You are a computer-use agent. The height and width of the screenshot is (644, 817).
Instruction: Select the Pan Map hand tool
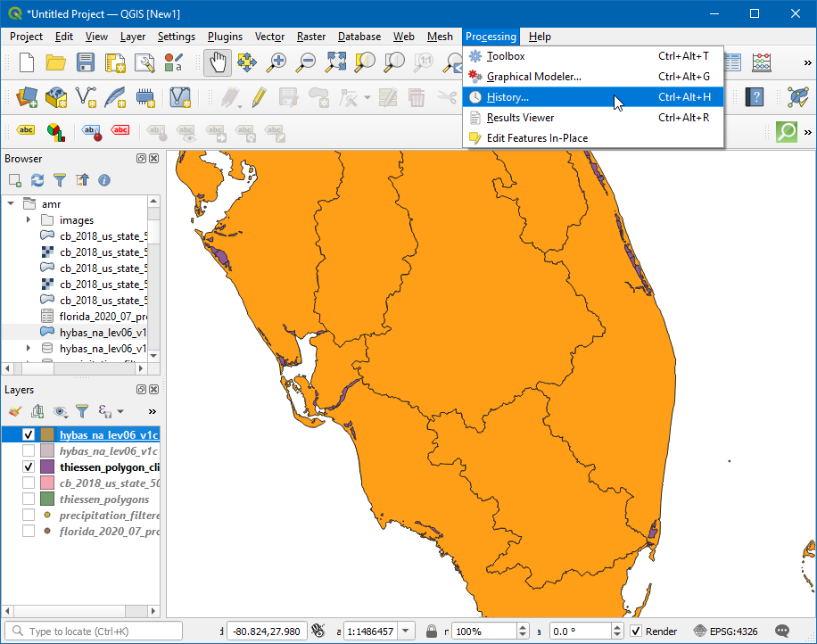(x=218, y=62)
